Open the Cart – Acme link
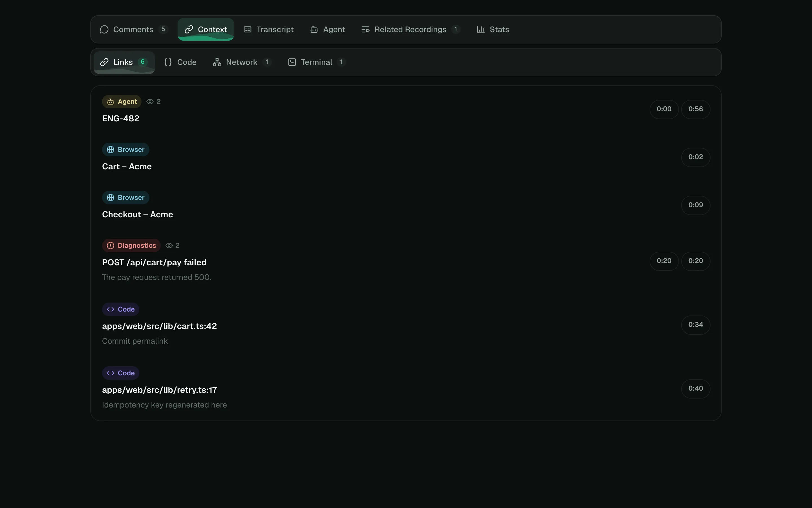This screenshot has width=812, height=508. [x=127, y=167]
